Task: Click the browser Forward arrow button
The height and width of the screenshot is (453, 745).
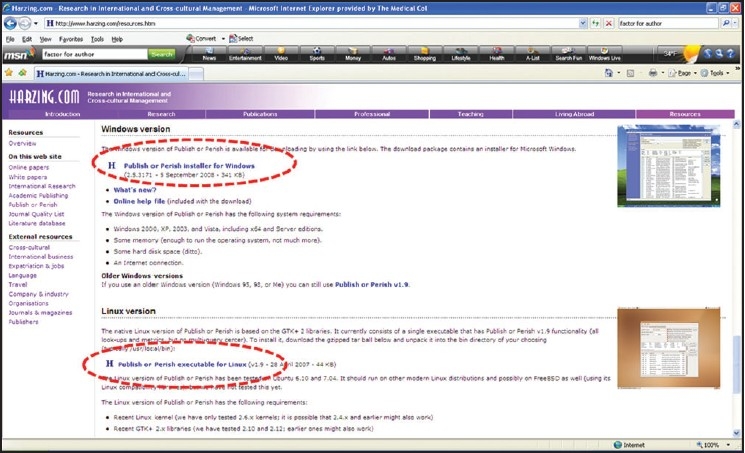Action: tap(25, 23)
